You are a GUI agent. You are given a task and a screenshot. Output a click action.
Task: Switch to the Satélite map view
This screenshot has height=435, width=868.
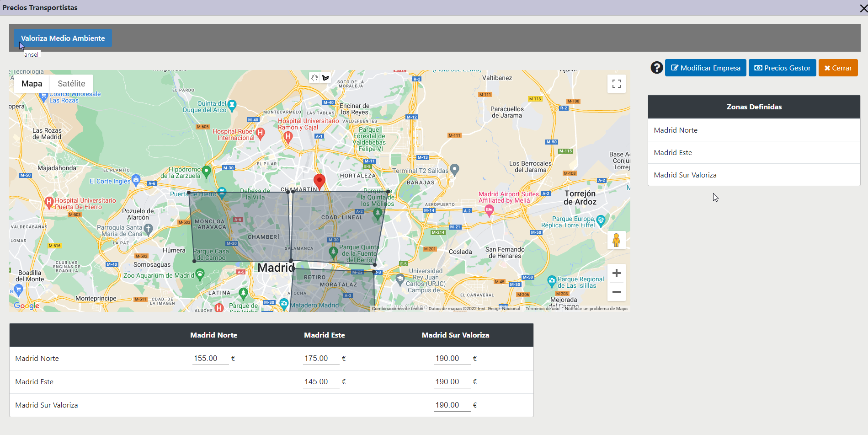pos(71,84)
